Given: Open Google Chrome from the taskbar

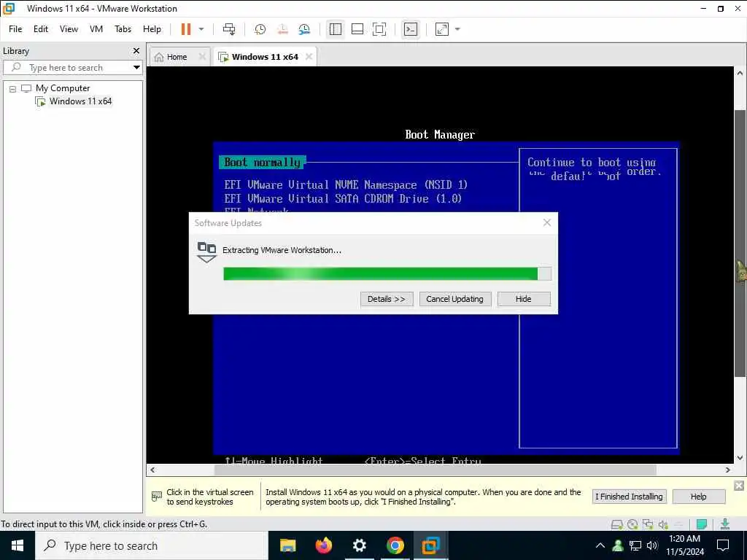Looking at the screenshot, I should (395, 545).
